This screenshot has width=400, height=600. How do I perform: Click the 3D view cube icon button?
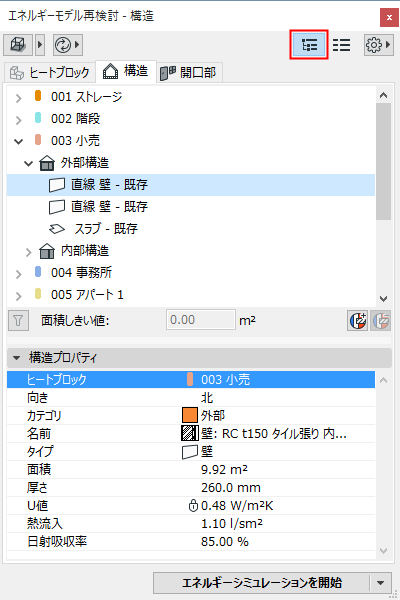[x=18, y=45]
